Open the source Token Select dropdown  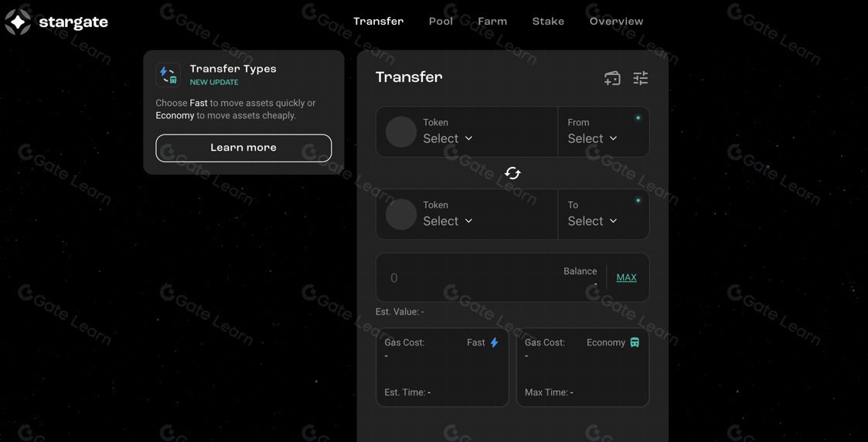(x=448, y=138)
